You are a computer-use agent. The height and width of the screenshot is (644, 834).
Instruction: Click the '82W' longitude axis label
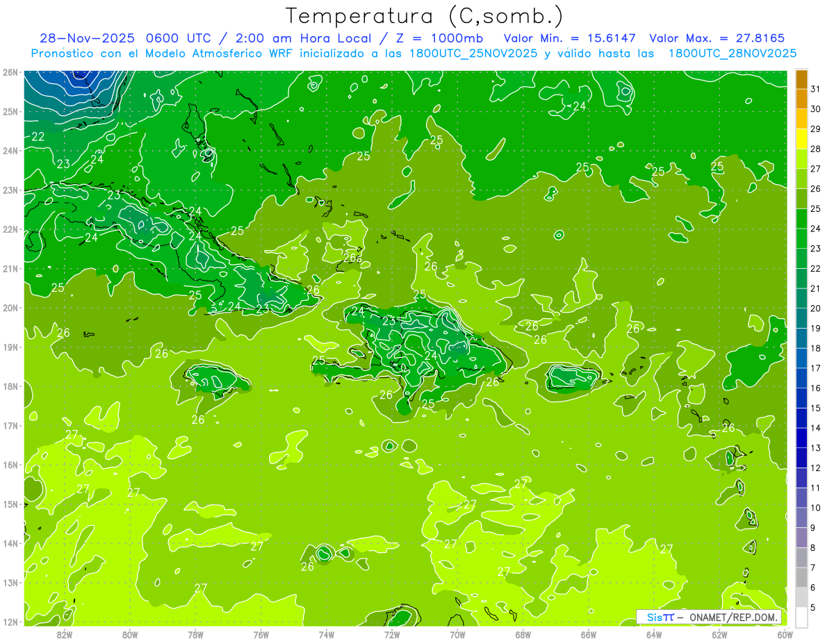pyautogui.click(x=65, y=634)
